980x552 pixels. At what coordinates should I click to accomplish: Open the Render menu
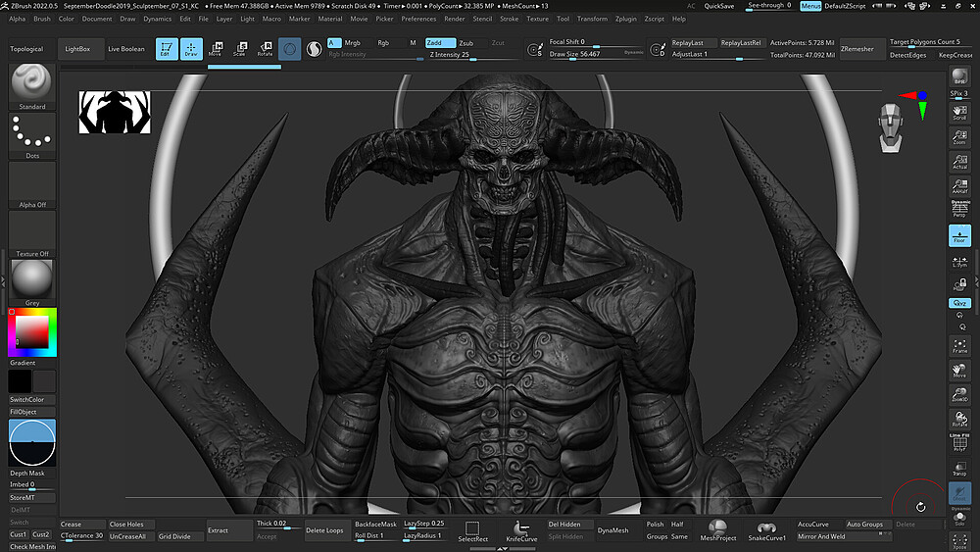[455, 19]
